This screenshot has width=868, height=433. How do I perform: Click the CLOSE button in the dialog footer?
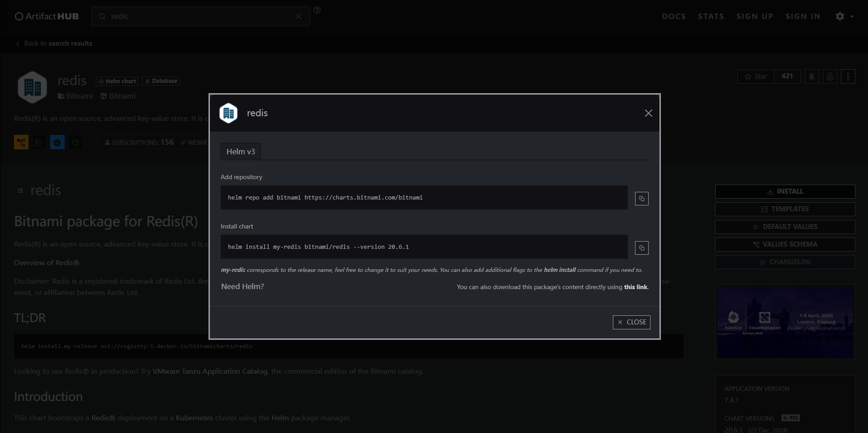pyautogui.click(x=631, y=322)
